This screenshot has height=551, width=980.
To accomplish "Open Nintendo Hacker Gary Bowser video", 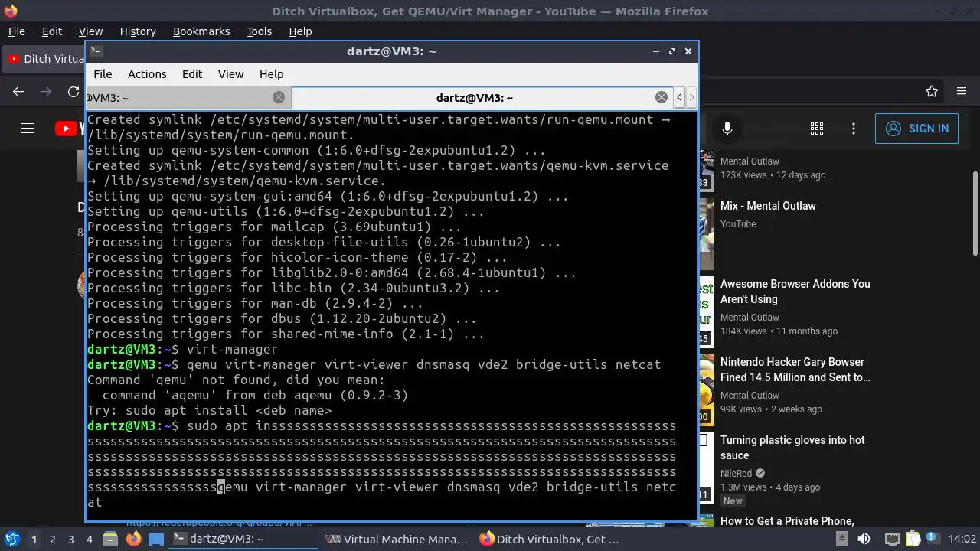I will pos(795,370).
